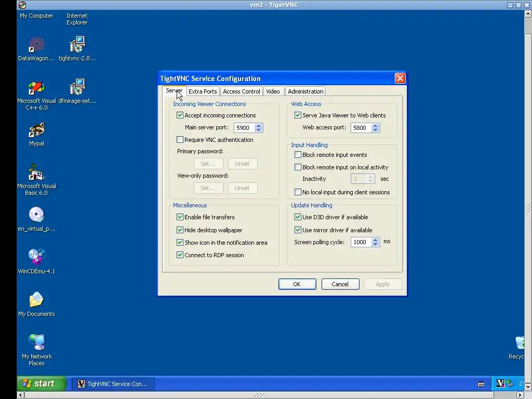Click View-only password Unset button

242,188
